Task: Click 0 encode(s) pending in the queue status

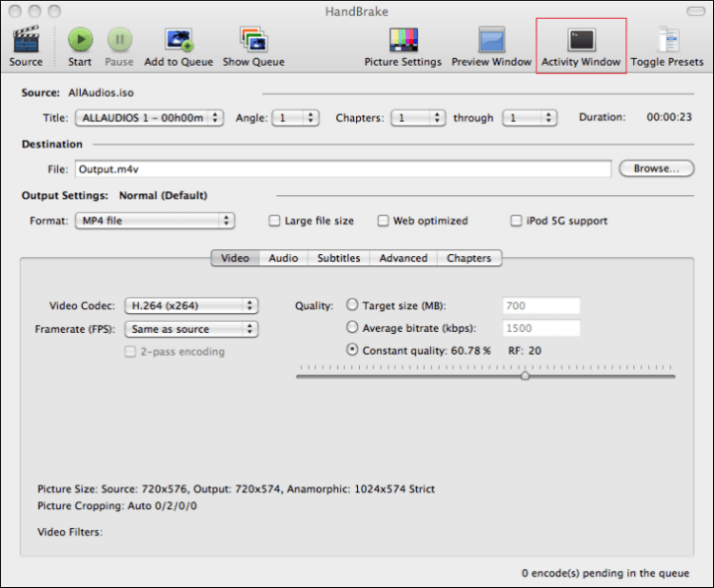Action: tap(605, 573)
